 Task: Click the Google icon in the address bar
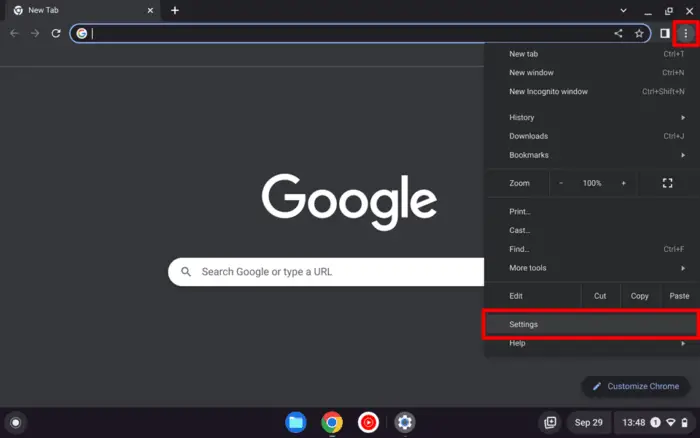82,33
